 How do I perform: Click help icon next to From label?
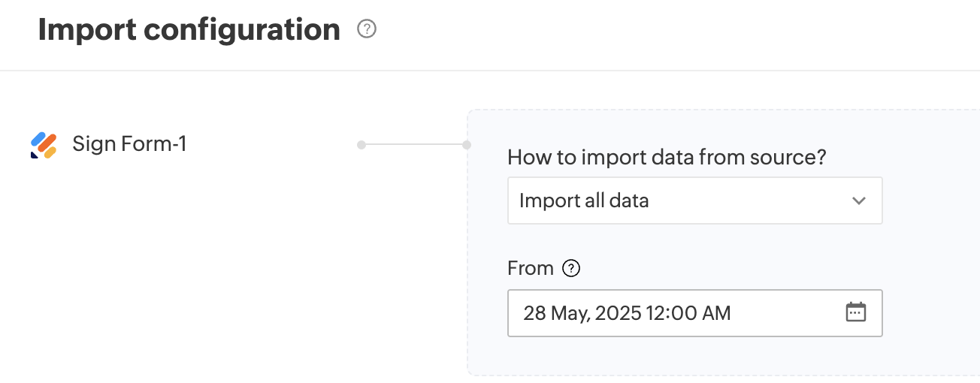(x=571, y=268)
